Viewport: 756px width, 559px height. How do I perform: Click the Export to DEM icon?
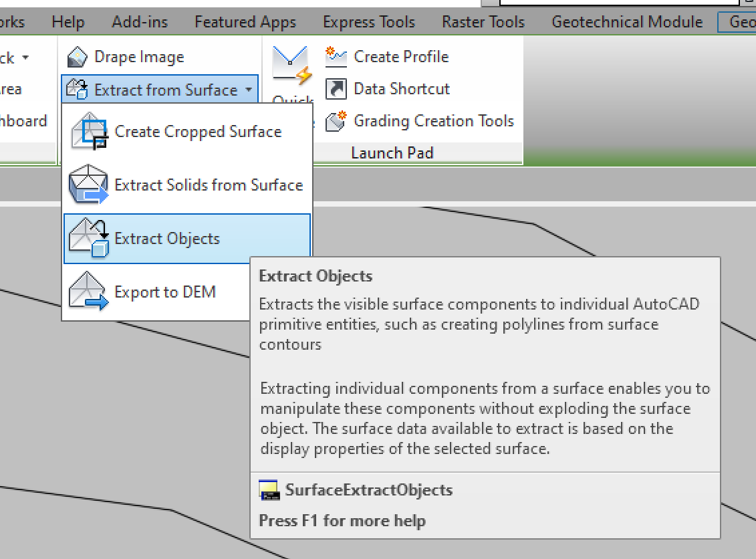point(89,292)
